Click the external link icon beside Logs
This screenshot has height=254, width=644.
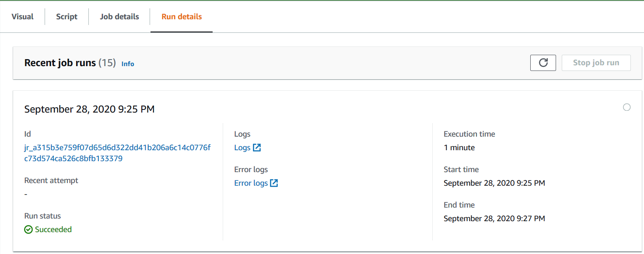point(257,148)
